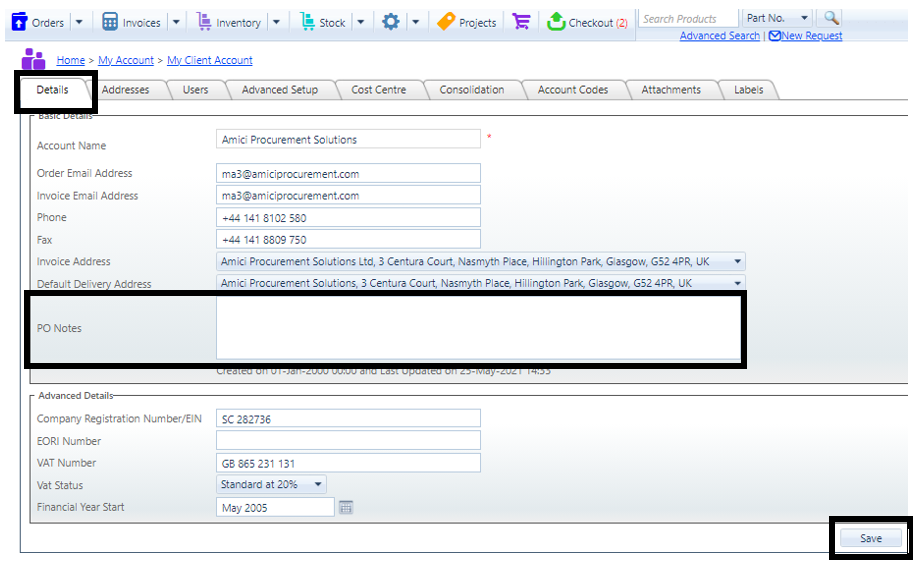
Task: Switch to the Consolidation tab
Action: click(471, 89)
